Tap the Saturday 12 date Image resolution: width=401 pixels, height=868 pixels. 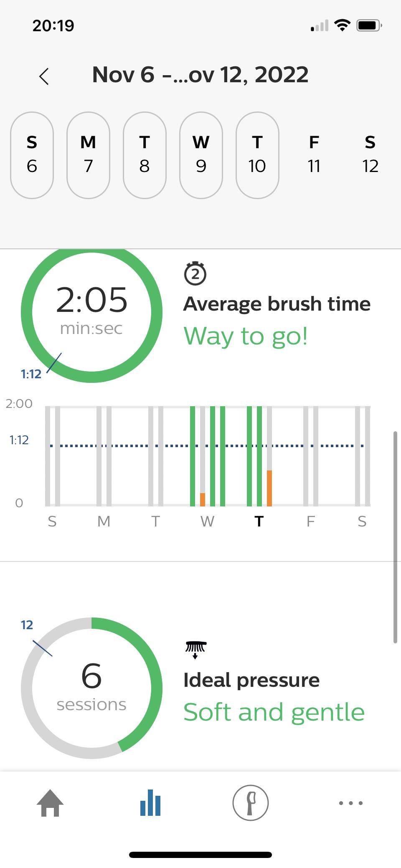coord(370,155)
